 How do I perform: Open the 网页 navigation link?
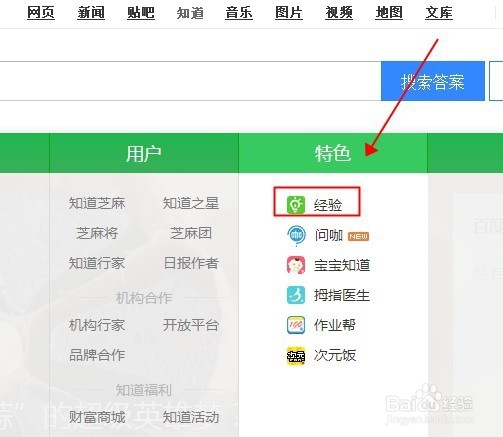pyautogui.click(x=41, y=13)
